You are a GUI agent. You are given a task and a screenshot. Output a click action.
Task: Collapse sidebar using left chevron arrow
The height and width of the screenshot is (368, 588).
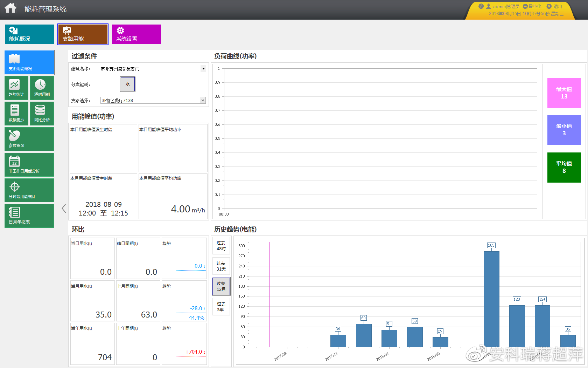(64, 208)
